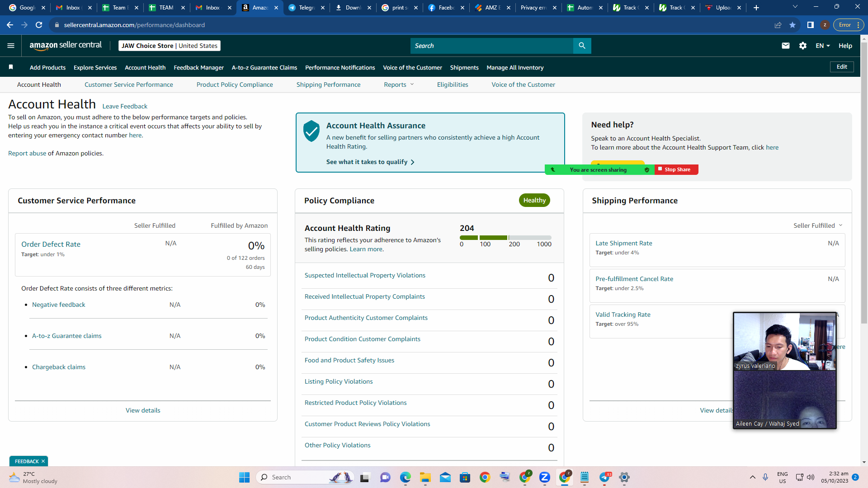
Task: Expand the Seller Fulfilled shipping dropdown
Action: [818, 225]
